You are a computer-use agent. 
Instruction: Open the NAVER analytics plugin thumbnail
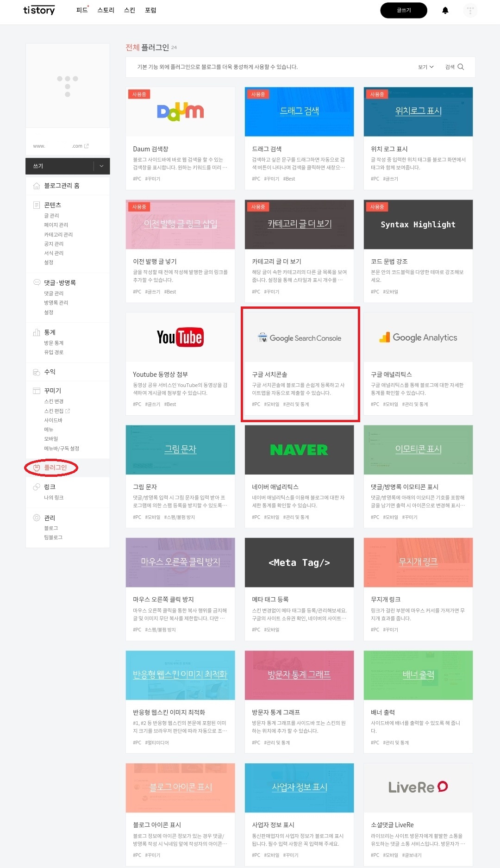299,450
